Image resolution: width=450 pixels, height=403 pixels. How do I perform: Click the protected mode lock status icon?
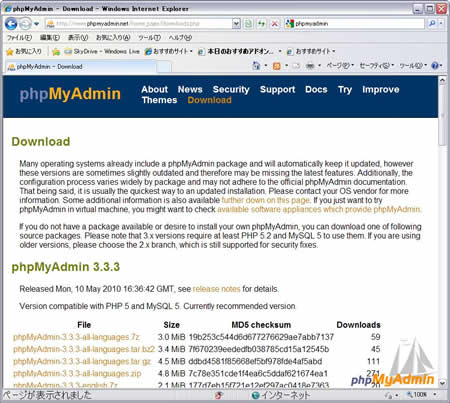click(388, 395)
